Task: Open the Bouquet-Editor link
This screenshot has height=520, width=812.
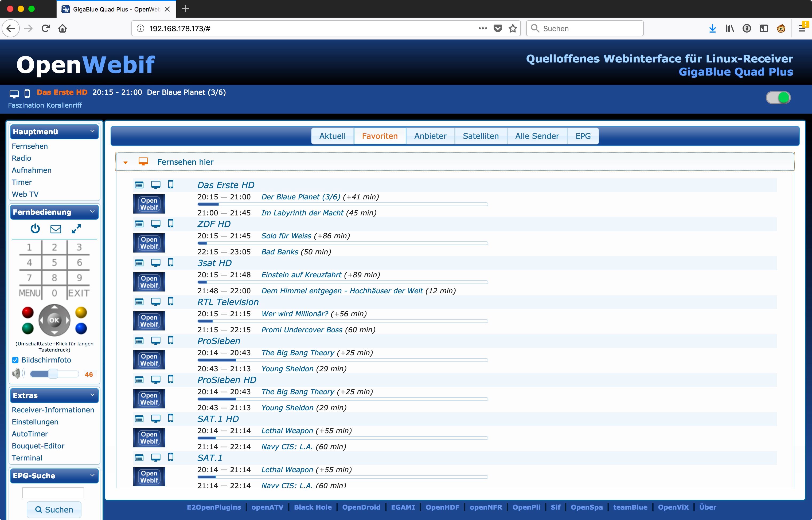Action: pos(38,446)
